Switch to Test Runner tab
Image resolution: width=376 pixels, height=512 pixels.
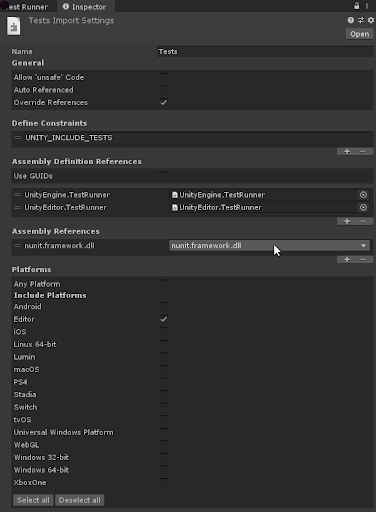(x=27, y=7)
